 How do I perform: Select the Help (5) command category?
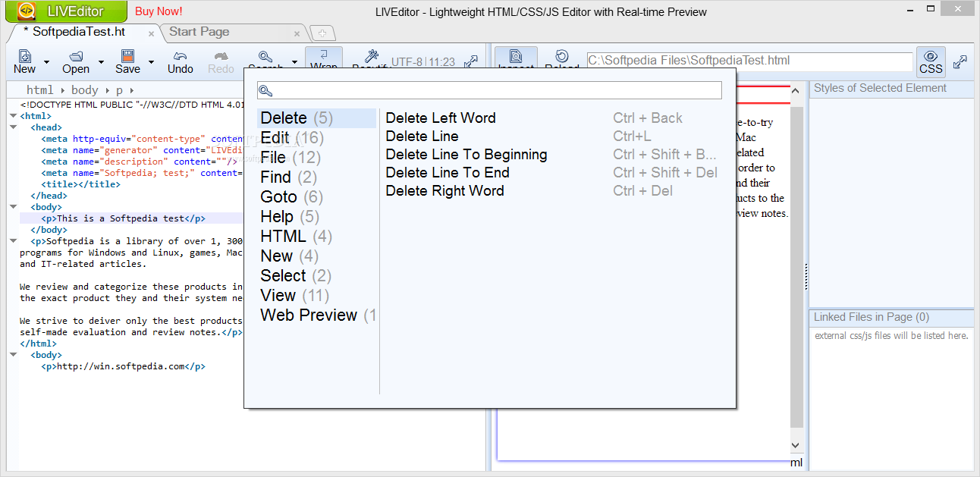click(x=317, y=217)
